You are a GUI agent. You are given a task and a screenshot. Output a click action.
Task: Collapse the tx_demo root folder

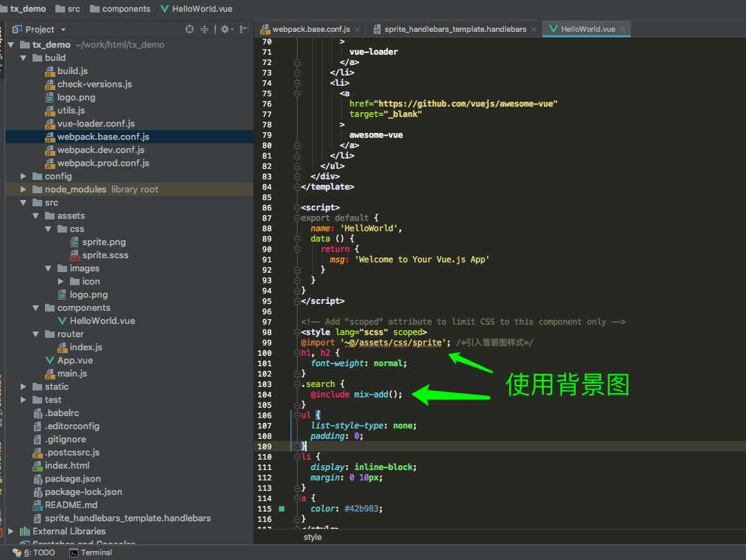(11, 45)
